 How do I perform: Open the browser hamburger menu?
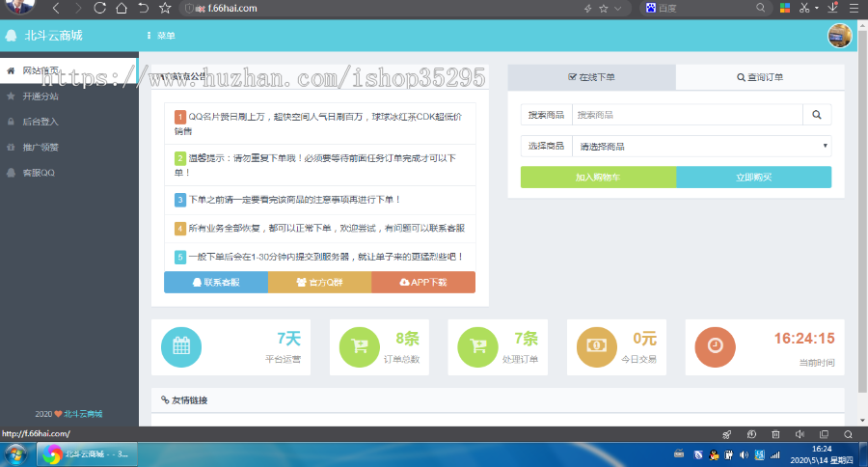(854, 8)
